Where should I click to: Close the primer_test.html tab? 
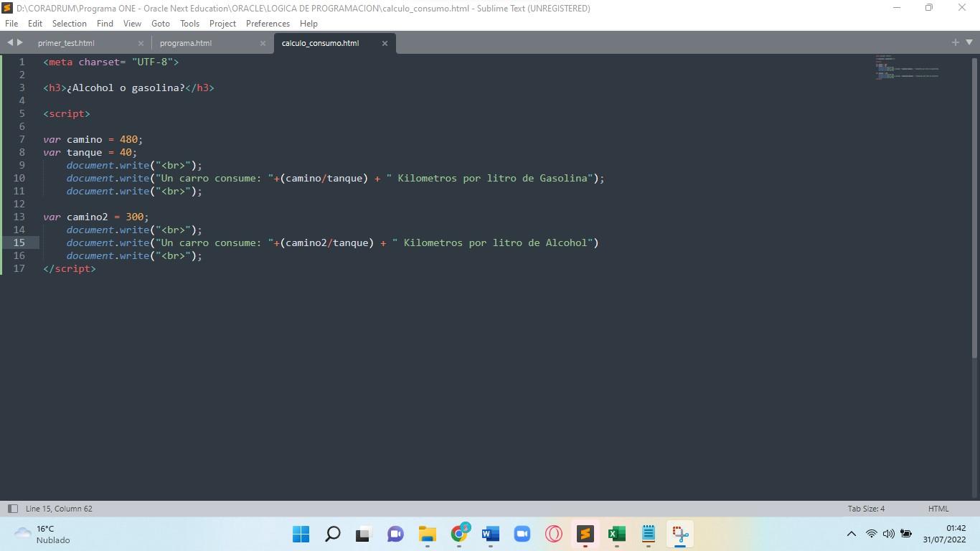(x=141, y=43)
